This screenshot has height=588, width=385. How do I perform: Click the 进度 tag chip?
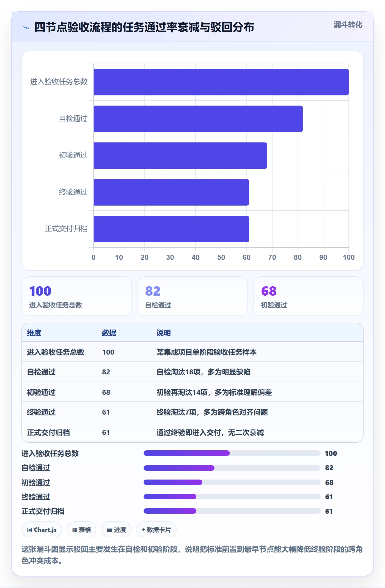pos(116,529)
